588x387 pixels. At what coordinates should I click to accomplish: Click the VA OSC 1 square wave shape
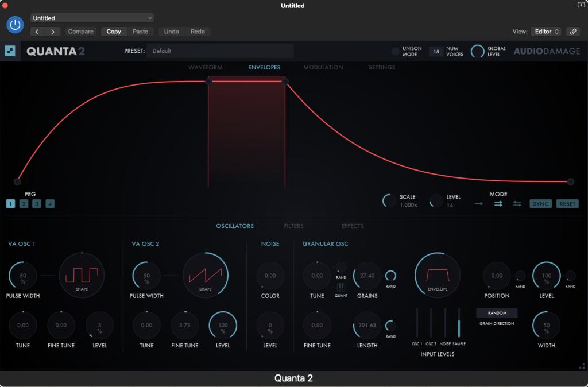82,276
